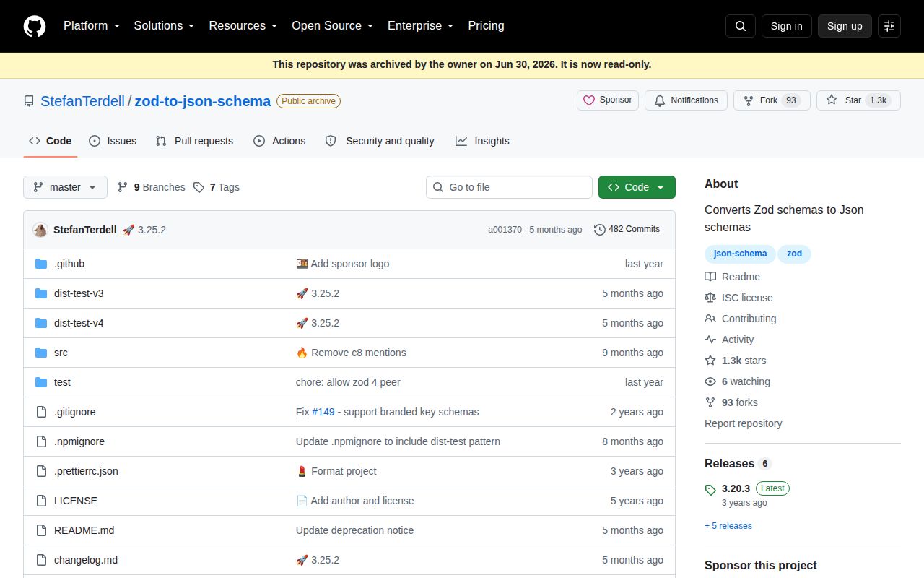
Task: Click the LICENSE file icon
Action: pos(41,501)
